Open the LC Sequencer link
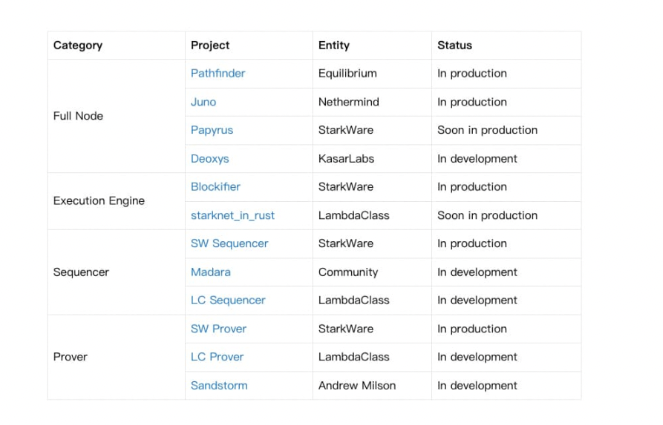 (228, 300)
